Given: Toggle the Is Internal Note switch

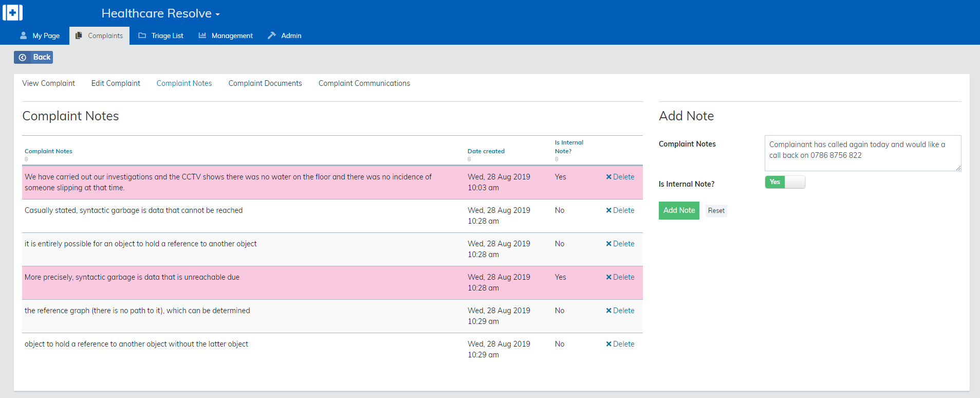Looking at the screenshot, I should tap(785, 182).
